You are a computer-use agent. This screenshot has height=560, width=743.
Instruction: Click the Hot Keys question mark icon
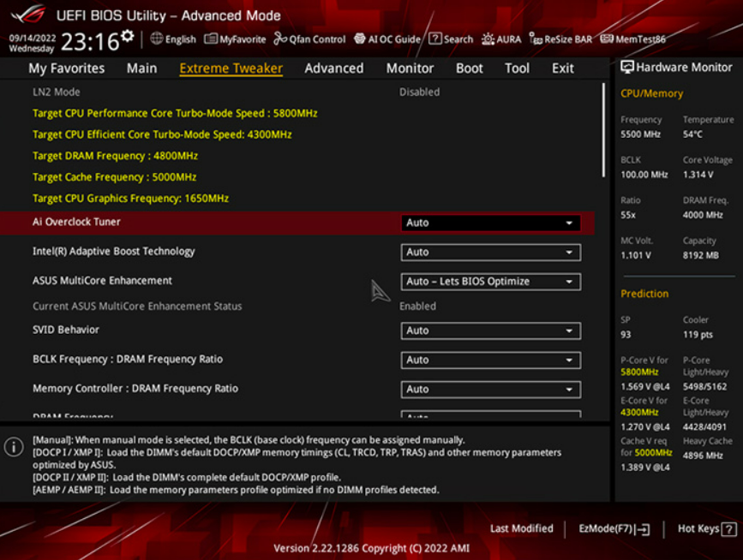click(728, 529)
